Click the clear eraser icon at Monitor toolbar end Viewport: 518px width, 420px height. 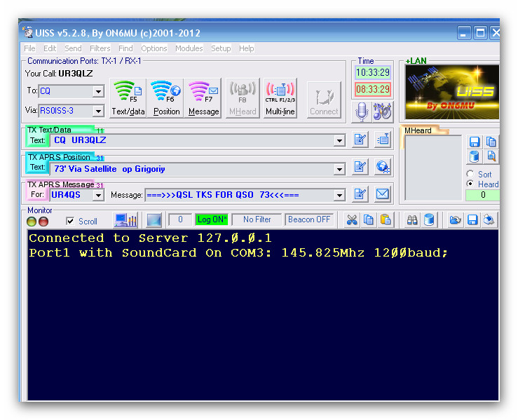(x=489, y=220)
